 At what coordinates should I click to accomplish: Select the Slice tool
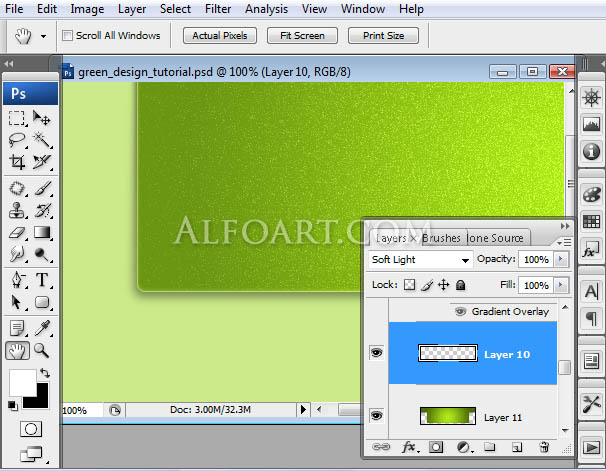click(x=41, y=162)
